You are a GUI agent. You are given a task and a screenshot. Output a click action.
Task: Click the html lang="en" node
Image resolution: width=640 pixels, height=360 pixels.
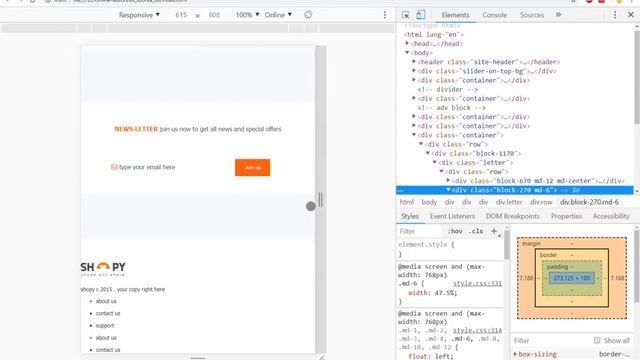pos(433,34)
